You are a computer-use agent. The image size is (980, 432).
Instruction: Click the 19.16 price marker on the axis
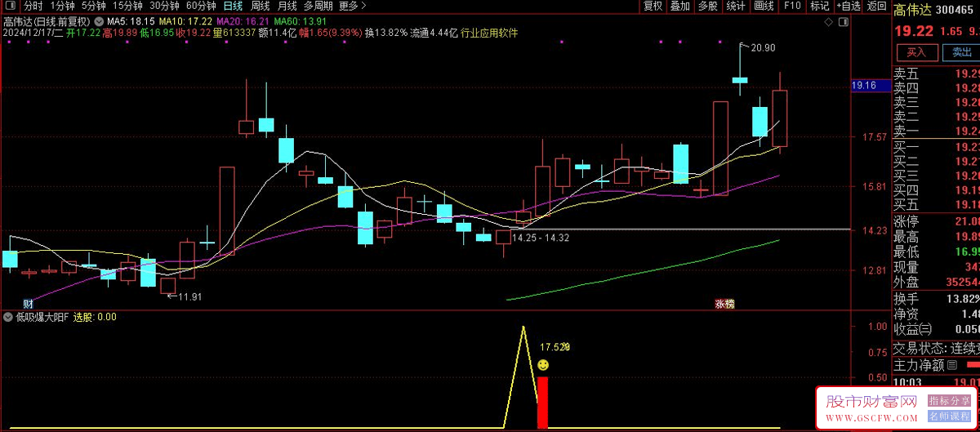click(x=864, y=85)
